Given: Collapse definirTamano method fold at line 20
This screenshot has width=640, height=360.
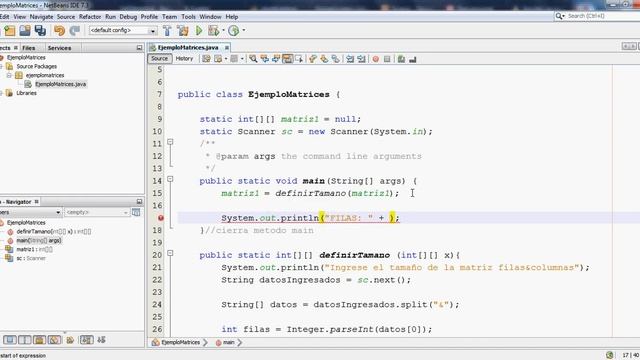Looking at the screenshot, I should 170,253.
